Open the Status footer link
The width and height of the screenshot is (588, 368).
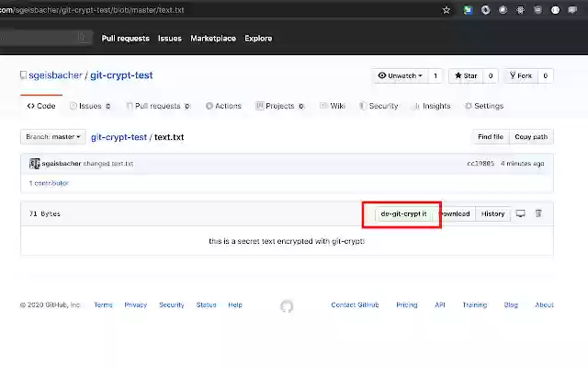pos(206,305)
